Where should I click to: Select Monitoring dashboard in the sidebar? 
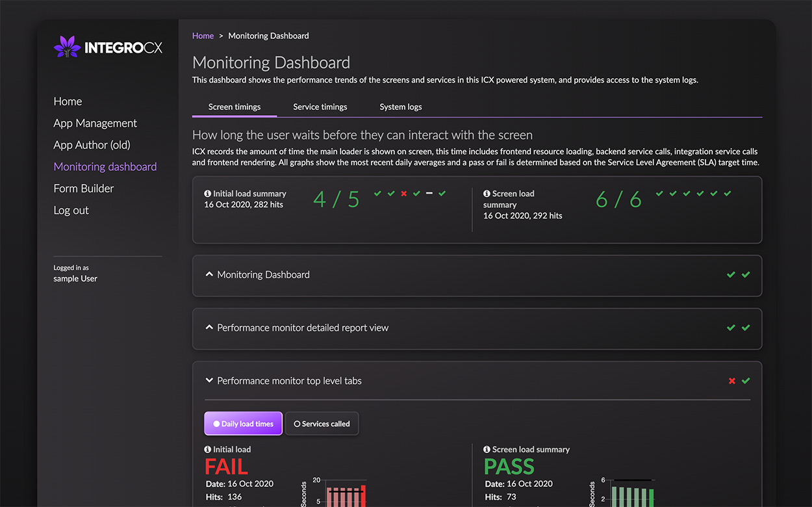105,167
